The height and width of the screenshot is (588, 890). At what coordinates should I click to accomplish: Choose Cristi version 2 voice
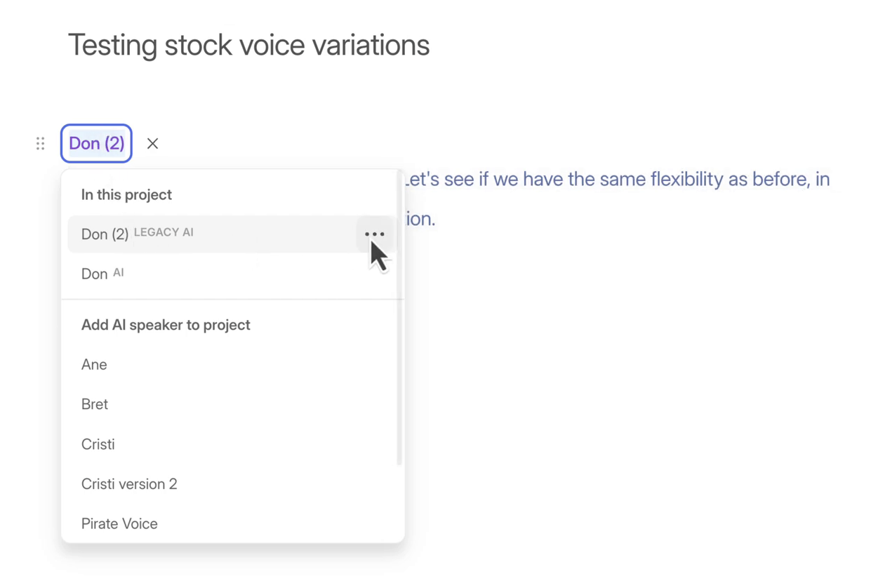coord(129,484)
